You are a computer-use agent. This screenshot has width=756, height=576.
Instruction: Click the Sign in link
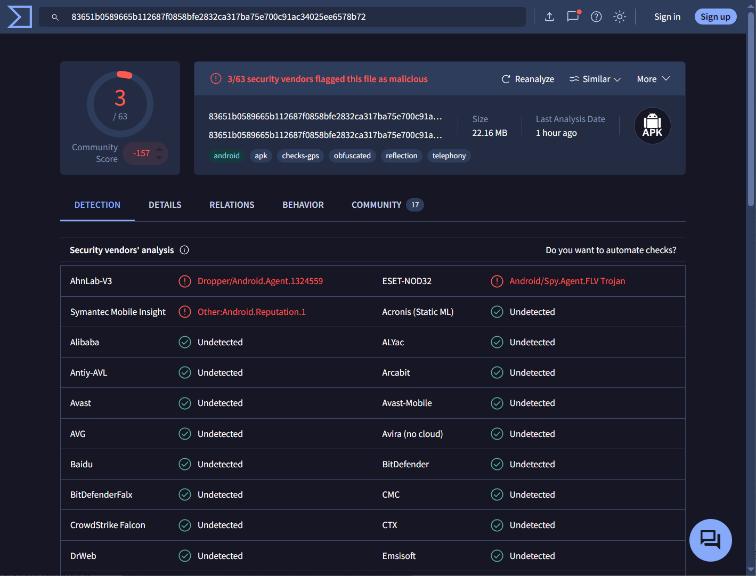(667, 17)
